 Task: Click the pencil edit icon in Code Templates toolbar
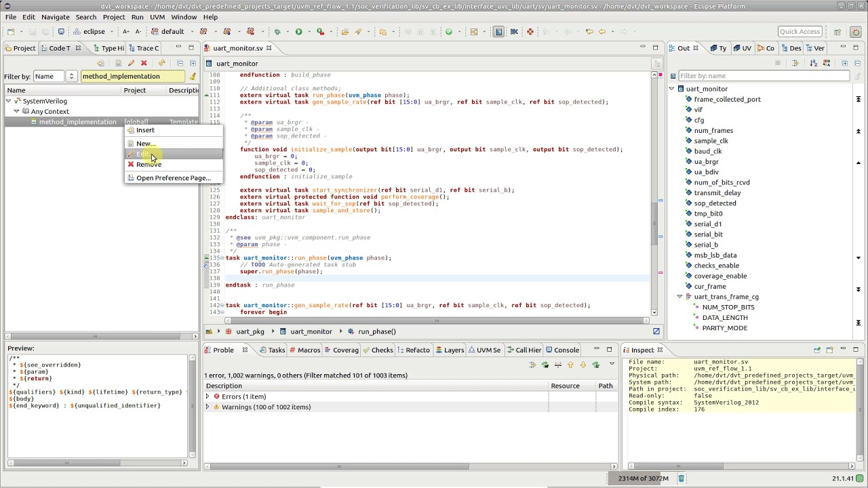[132, 63]
